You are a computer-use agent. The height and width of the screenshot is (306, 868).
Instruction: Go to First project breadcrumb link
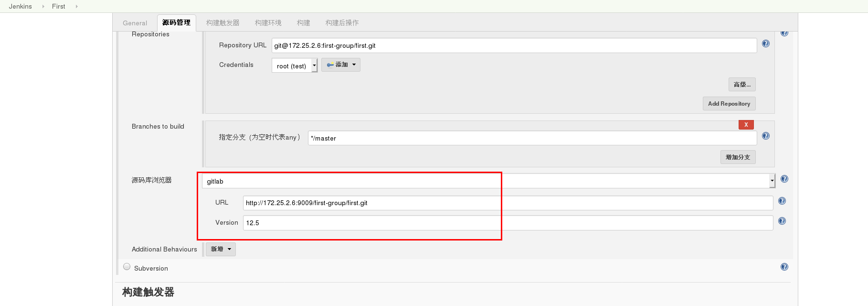(59, 6)
